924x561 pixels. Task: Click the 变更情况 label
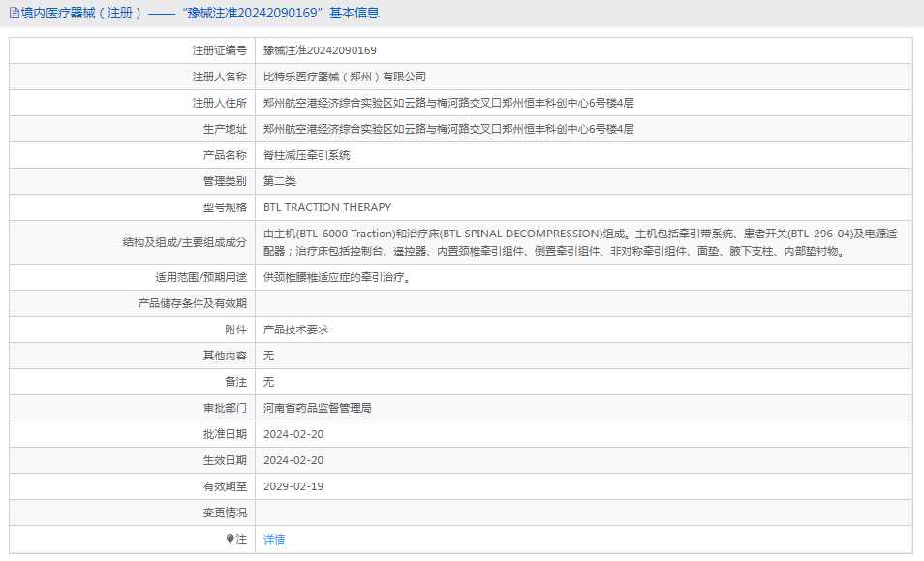[x=225, y=513]
